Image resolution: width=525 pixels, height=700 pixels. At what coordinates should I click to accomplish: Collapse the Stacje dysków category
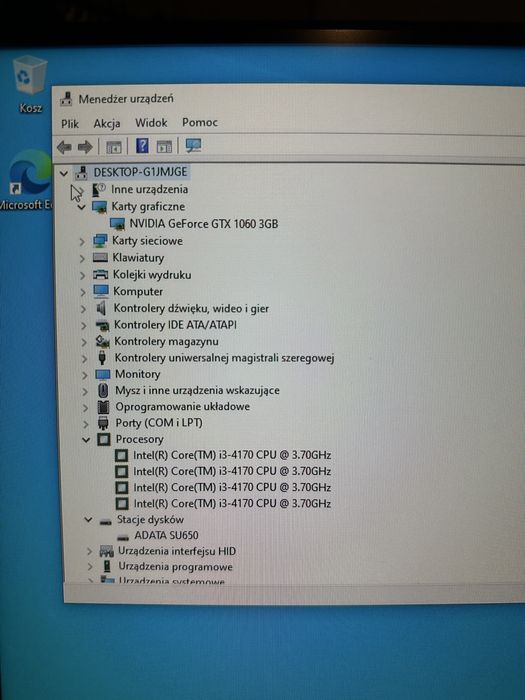click(88, 520)
